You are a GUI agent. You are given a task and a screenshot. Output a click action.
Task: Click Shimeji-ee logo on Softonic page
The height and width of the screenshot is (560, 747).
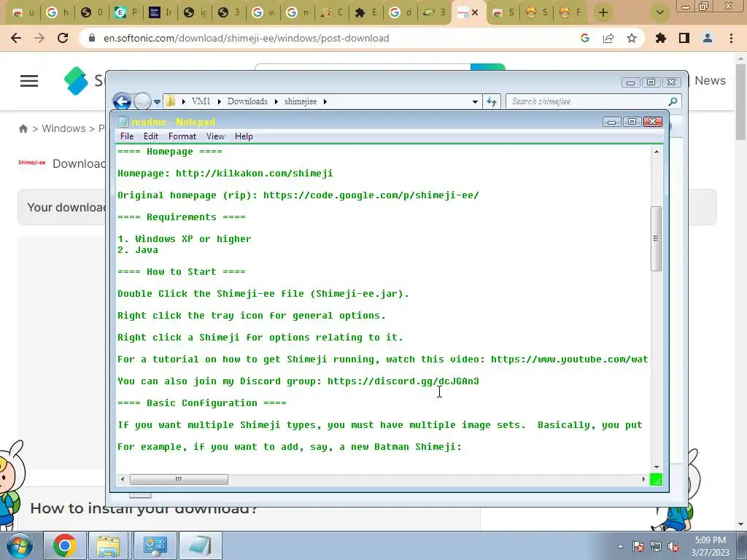(32, 163)
